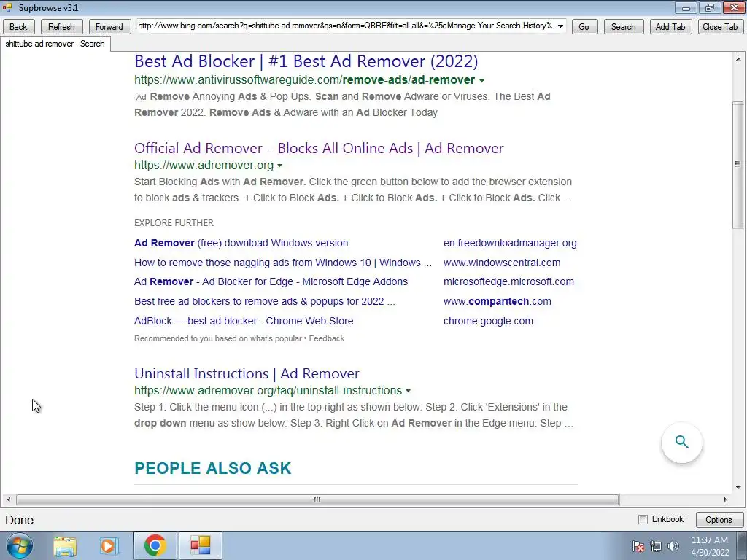Image resolution: width=747 pixels, height=560 pixels.
Task: Click 'EXPLORE FURTHER' label
Action: (174, 223)
